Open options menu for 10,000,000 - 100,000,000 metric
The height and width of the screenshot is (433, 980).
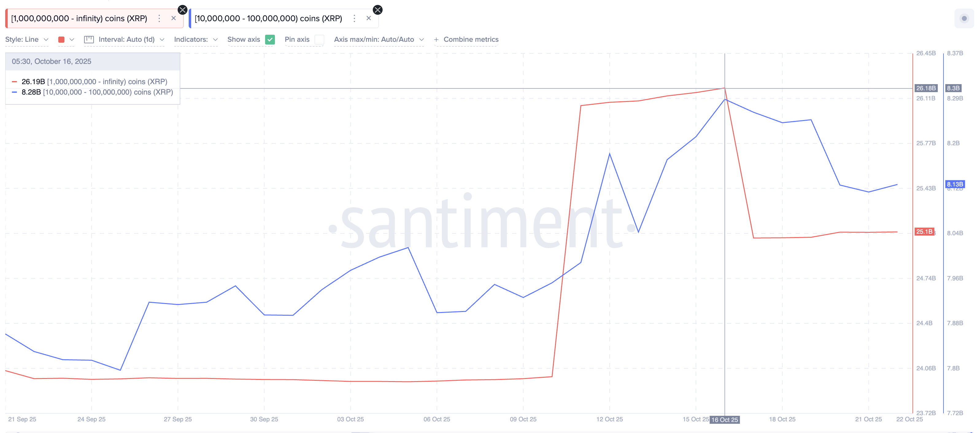354,18
